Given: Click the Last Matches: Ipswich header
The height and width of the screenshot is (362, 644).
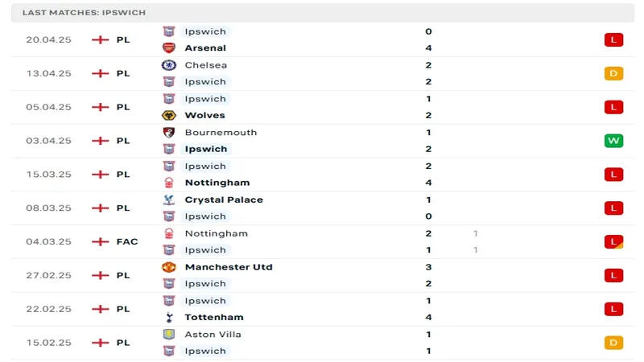Looking at the screenshot, I should [x=79, y=13].
